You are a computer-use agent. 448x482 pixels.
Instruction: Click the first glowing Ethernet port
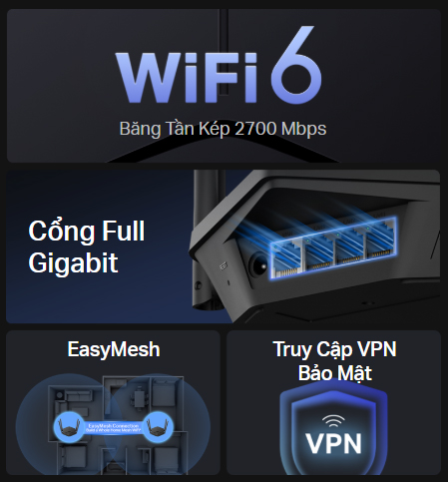pyautogui.click(x=286, y=258)
